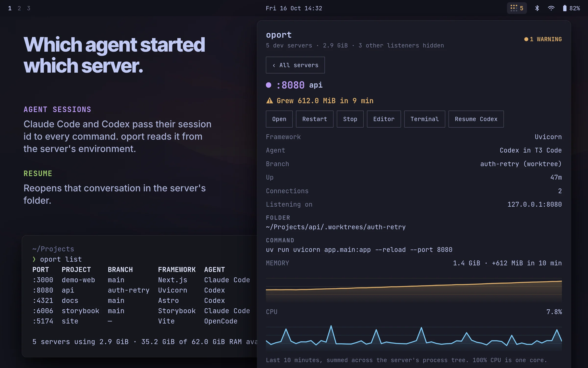588x368 pixels.
Task: Select the Uvicorn framework value
Action: (548, 137)
